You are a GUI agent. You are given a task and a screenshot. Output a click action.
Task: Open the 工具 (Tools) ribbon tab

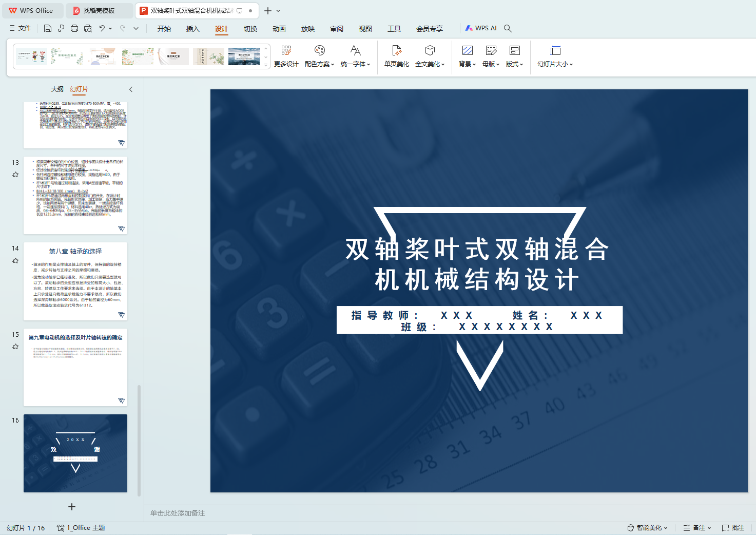click(x=394, y=29)
